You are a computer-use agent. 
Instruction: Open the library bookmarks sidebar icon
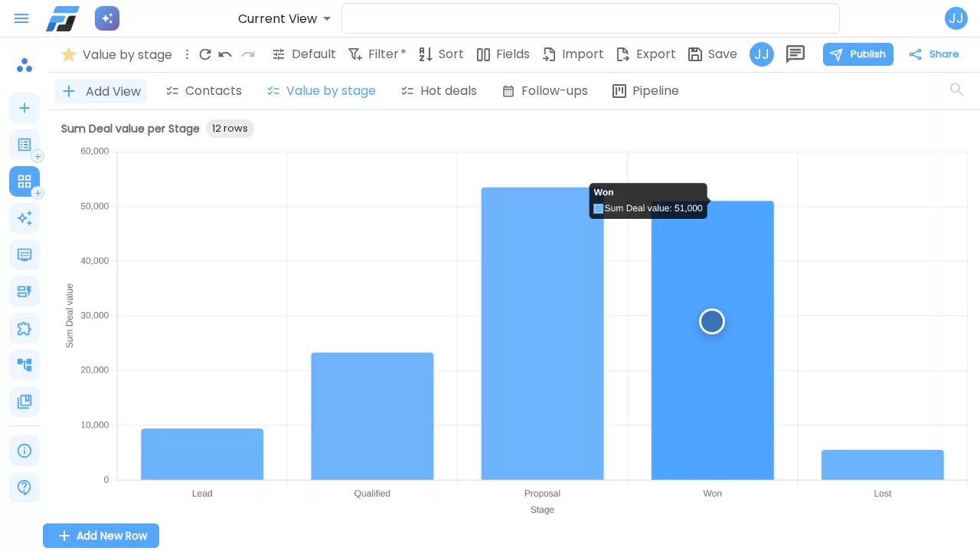[24, 402]
